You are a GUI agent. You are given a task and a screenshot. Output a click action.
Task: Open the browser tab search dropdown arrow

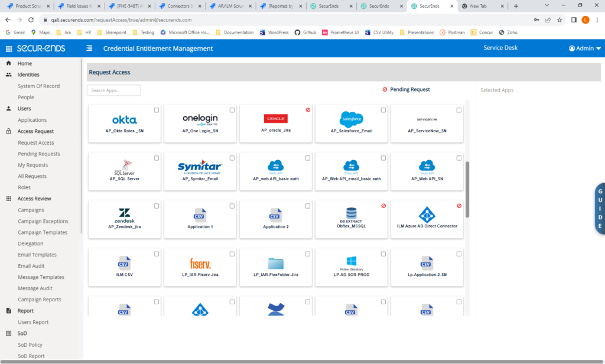coord(547,5)
